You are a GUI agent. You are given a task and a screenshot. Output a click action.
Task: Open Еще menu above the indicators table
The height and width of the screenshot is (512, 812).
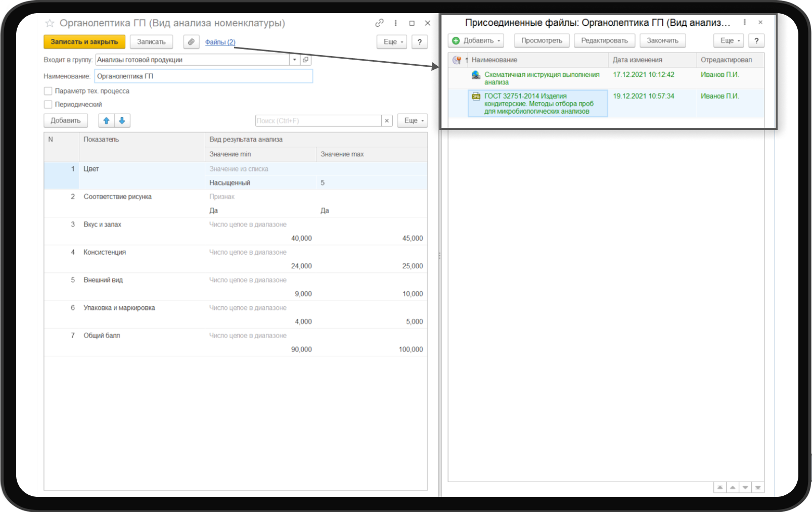click(x=413, y=121)
